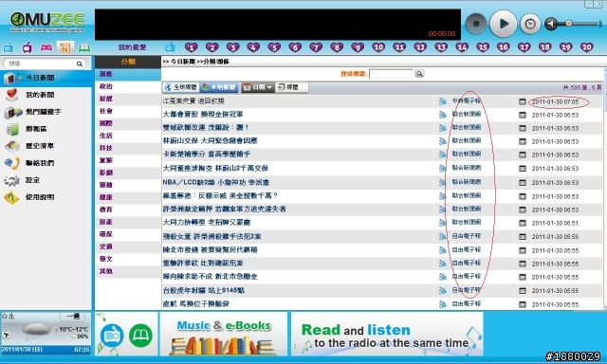Click the blue radio circle icon at bottom

(112, 336)
